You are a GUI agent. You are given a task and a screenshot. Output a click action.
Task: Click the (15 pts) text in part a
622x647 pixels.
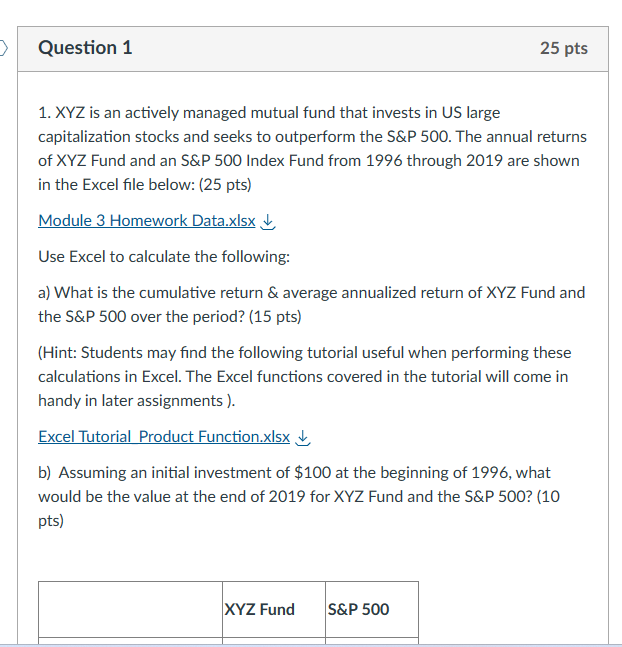point(275,316)
